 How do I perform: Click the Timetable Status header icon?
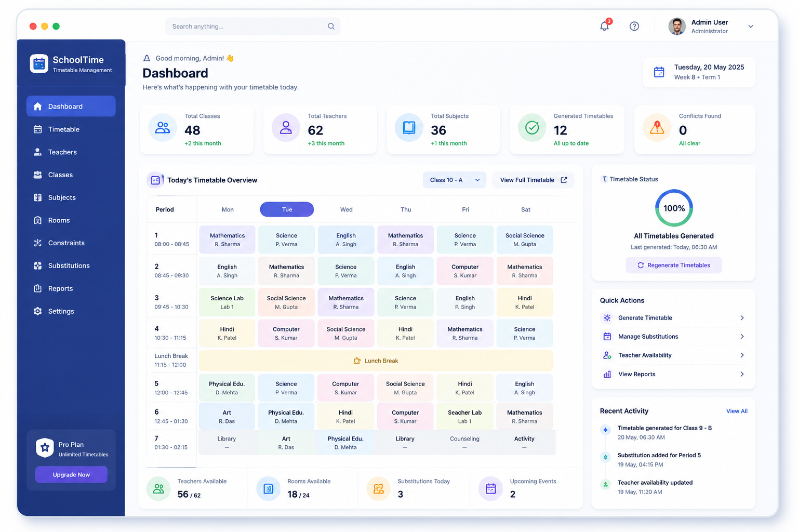click(604, 179)
